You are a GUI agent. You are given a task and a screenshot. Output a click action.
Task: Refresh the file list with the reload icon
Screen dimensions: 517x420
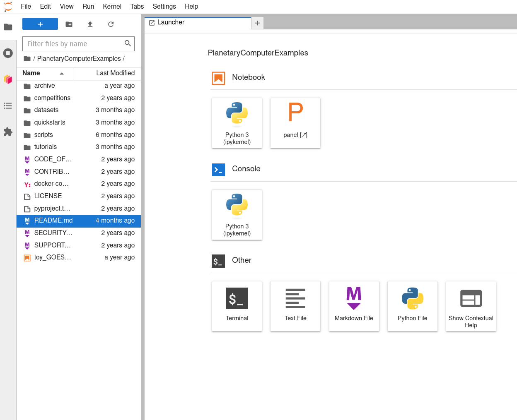point(111,24)
